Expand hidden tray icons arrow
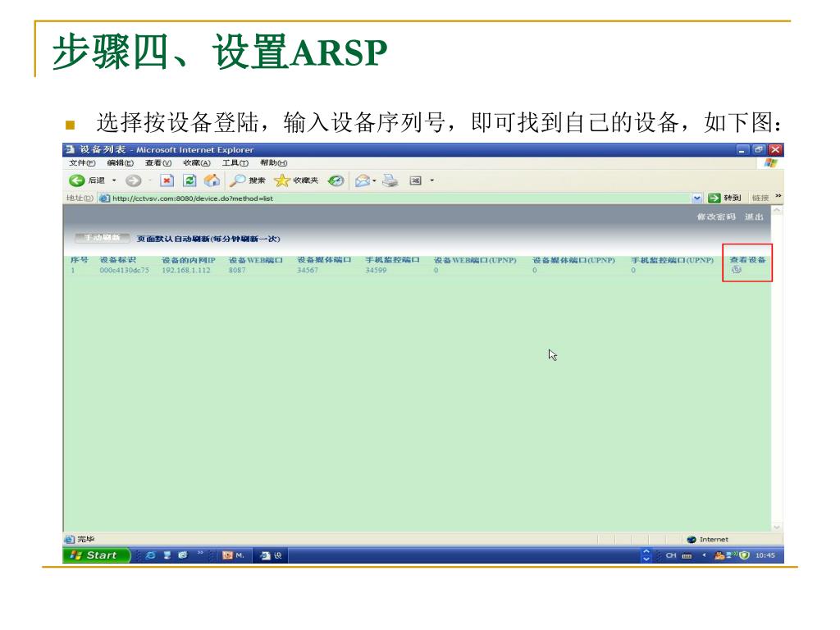 [704, 555]
